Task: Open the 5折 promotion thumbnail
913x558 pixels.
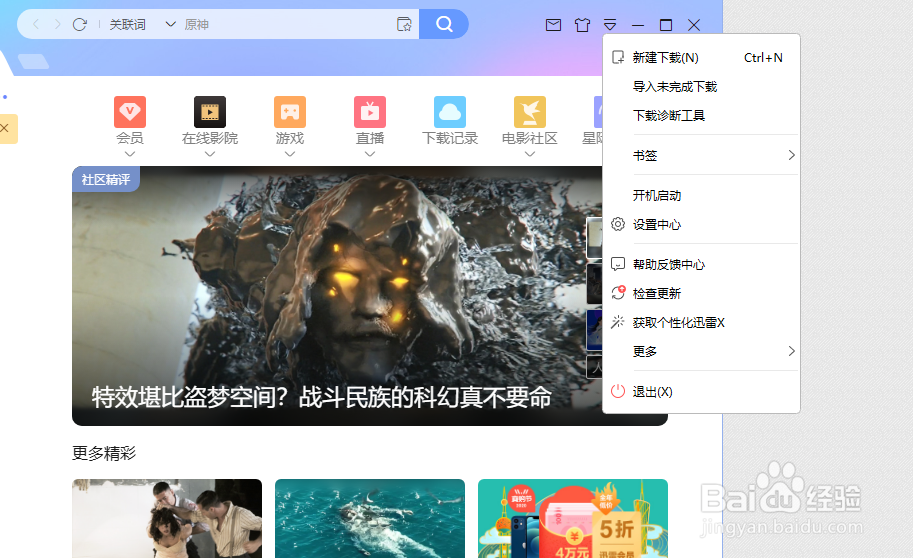Action: tap(573, 518)
